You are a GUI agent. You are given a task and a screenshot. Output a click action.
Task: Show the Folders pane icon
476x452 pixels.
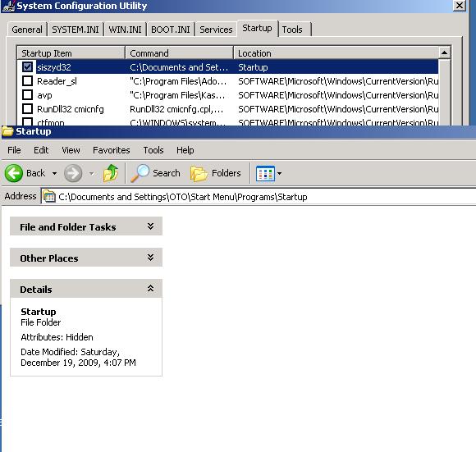point(199,174)
